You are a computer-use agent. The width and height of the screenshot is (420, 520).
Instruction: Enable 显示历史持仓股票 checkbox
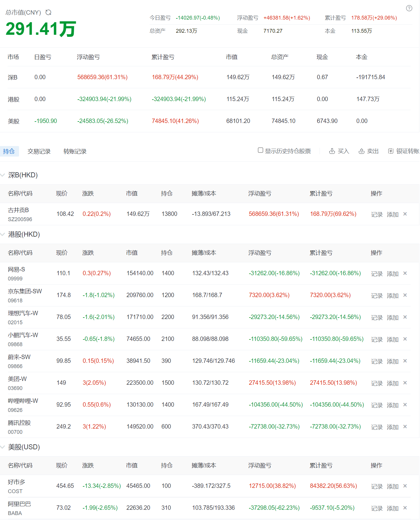pos(261,150)
